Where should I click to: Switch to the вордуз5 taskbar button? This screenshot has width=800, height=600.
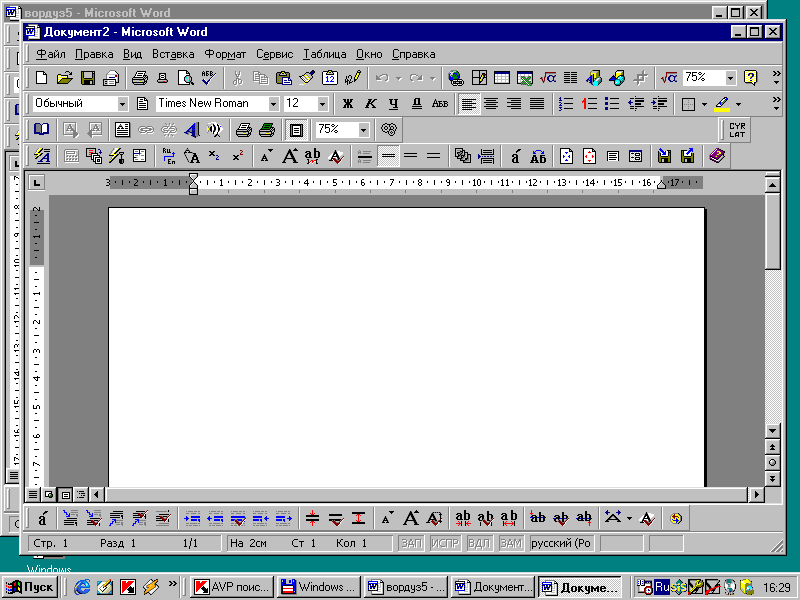click(x=406, y=587)
